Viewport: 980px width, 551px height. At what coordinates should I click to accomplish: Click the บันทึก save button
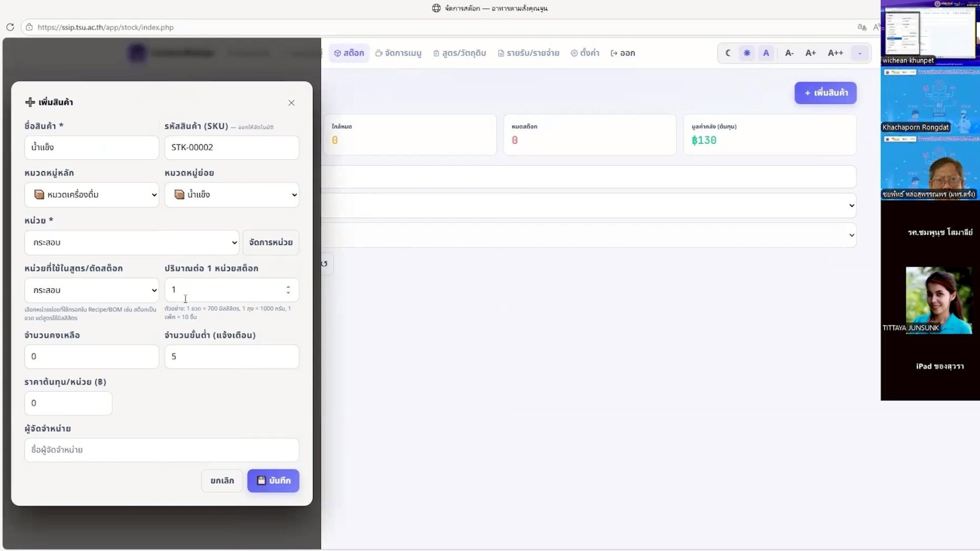click(x=273, y=481)
